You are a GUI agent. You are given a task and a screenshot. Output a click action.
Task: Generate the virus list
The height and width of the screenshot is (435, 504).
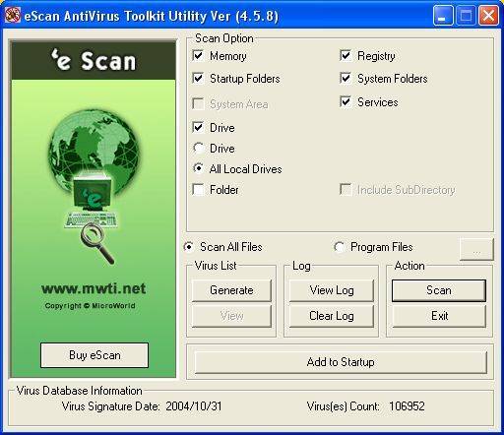click(231, 290)
